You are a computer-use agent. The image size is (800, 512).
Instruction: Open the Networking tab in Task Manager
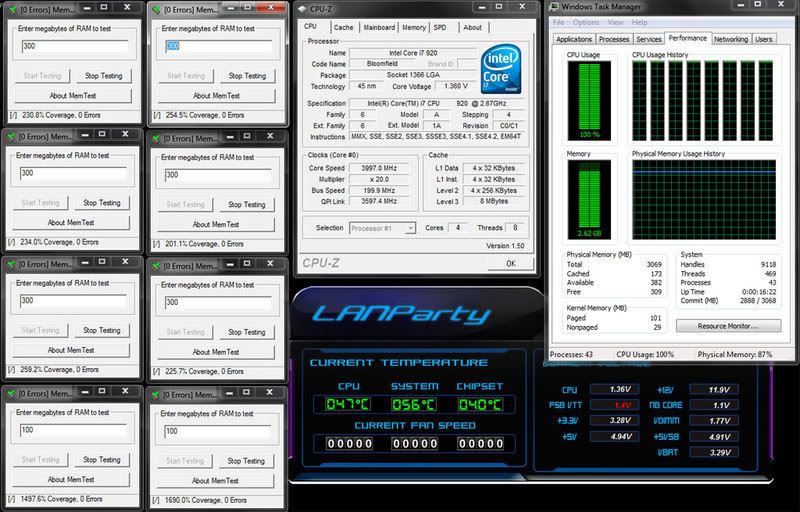pyautogui.click(x=731, y=39)
